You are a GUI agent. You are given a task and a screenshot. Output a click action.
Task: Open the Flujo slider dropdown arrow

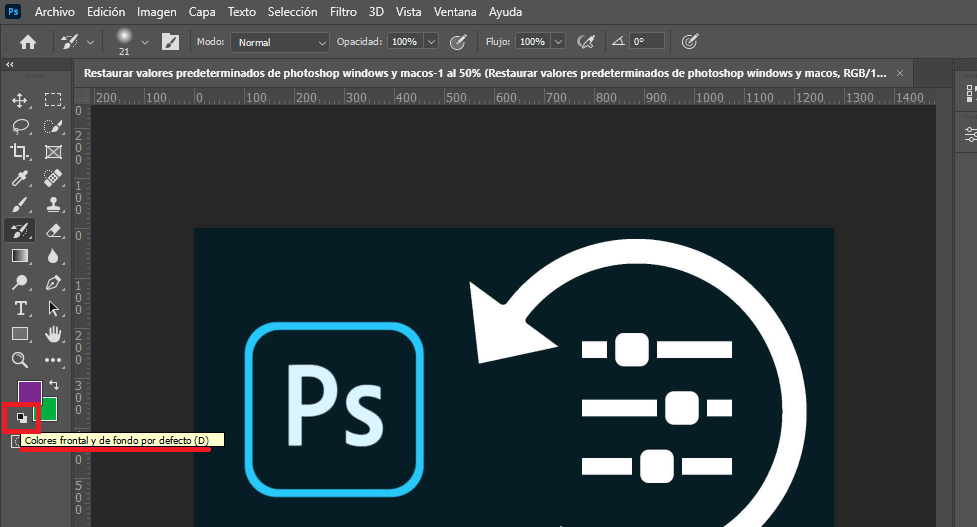point(558,42)
